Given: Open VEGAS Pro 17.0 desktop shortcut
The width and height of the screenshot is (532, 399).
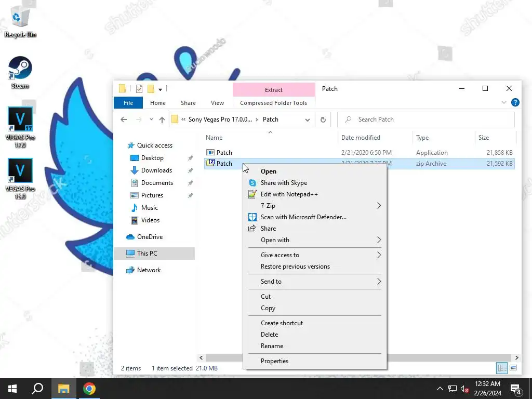Looking at the screenshot, I should pyautogui.click(x=20, y=127).
